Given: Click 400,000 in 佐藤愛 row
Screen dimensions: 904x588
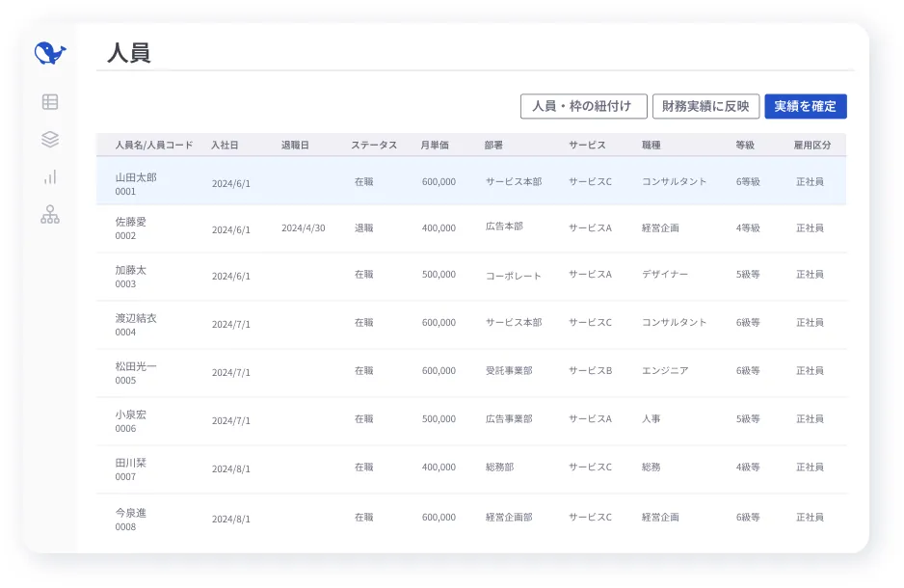Looking at the screenshot, I should tap(439, 228).
